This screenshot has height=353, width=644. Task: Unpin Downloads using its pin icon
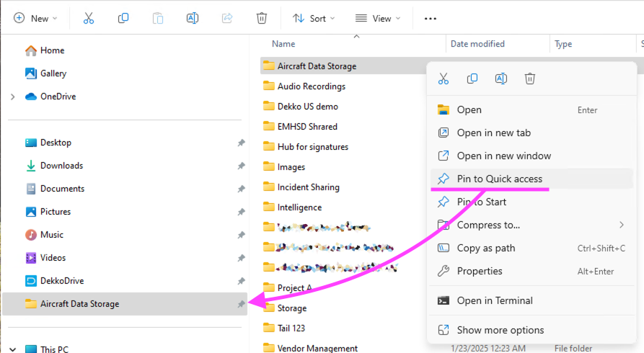(241, 166)
